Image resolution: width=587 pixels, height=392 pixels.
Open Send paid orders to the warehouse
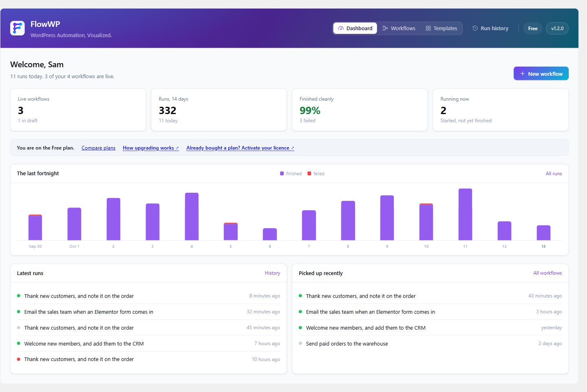pyautogui.click(x=430, y=344)
